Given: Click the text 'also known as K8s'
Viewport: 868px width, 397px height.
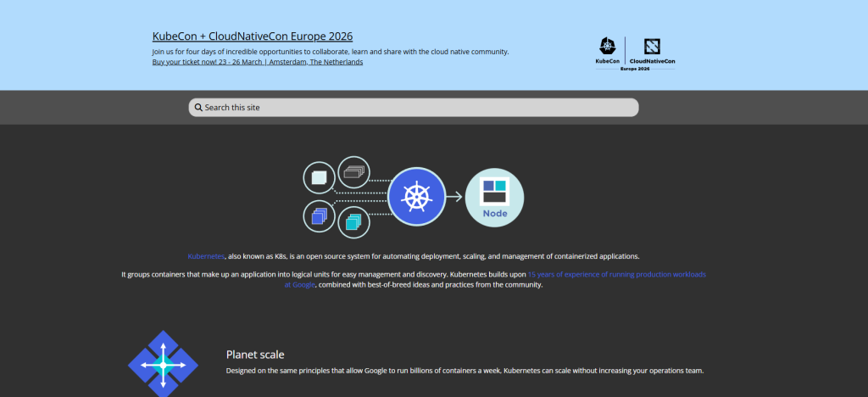Looking at the screenshot, I should click(x=256, y=256).
